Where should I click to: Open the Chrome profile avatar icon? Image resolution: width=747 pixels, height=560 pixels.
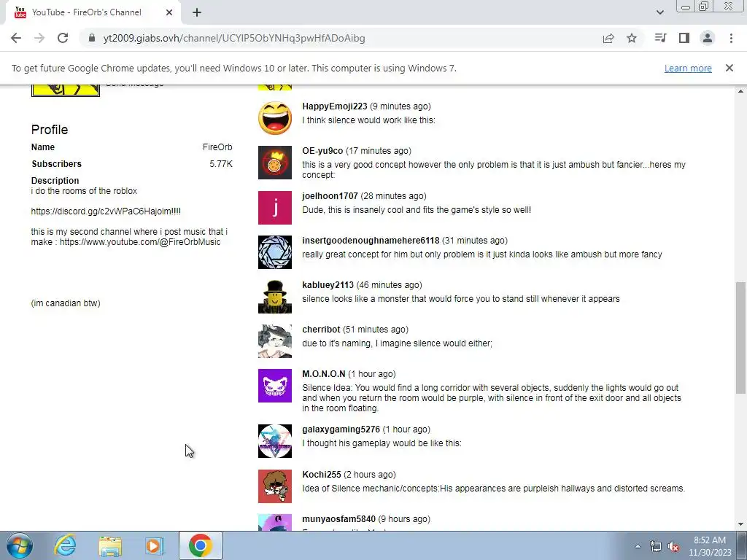[708, 38]
